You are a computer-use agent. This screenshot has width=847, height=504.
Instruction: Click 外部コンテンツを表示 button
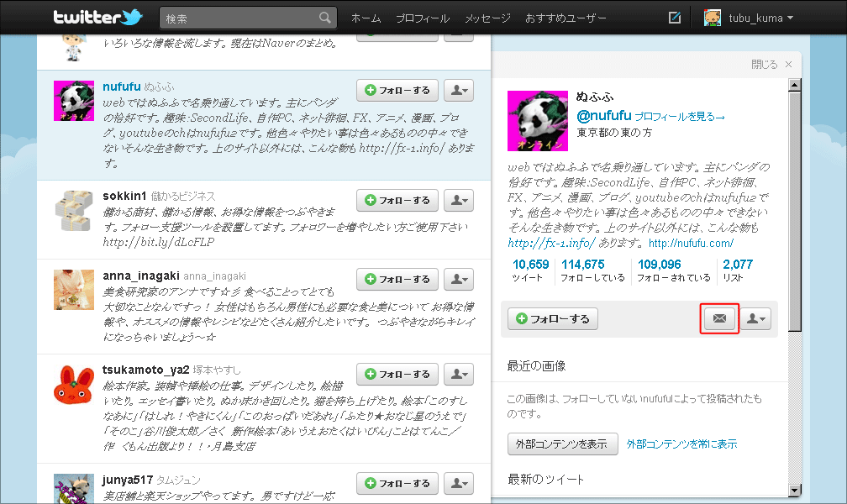[562, 444]
